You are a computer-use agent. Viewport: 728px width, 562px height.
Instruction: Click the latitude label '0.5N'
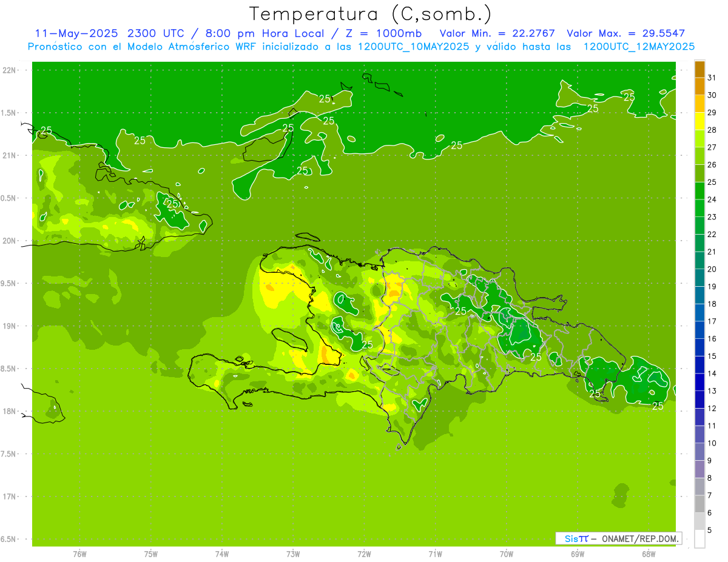9,198
